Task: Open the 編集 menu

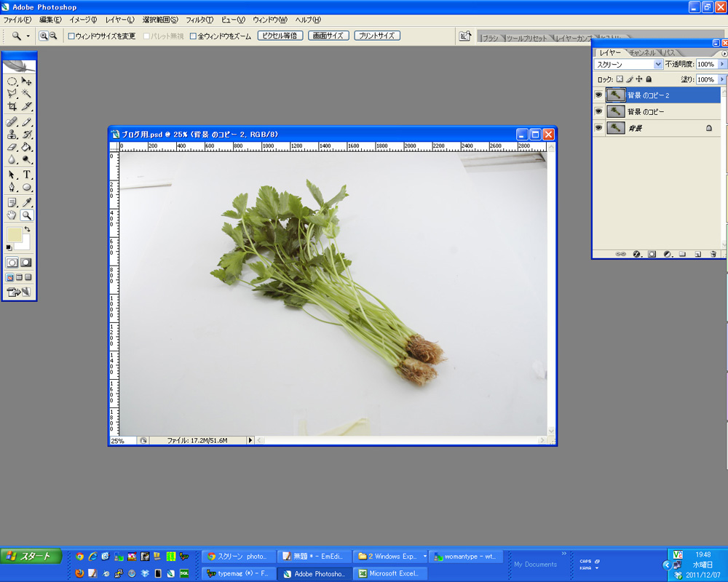Action: point(50,20)
